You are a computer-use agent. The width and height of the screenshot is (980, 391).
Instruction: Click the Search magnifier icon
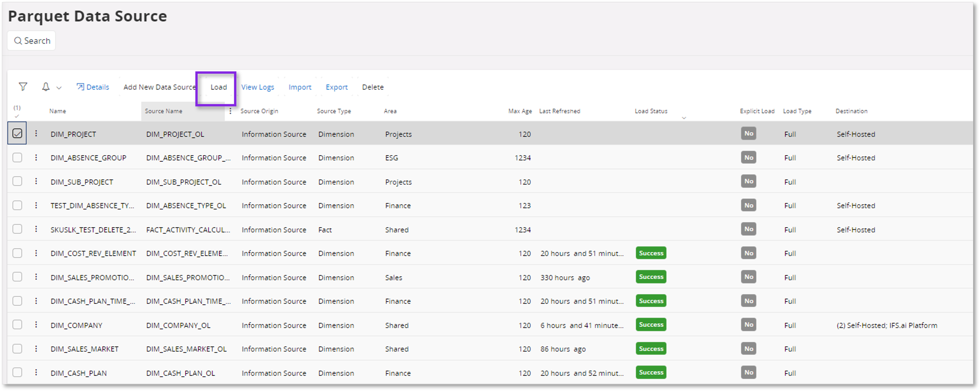tap(18, 40)
